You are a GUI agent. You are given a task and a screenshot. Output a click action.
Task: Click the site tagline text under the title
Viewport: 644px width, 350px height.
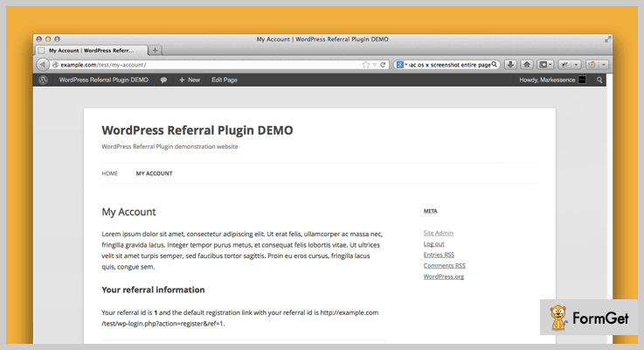click(x=170, y=146)
